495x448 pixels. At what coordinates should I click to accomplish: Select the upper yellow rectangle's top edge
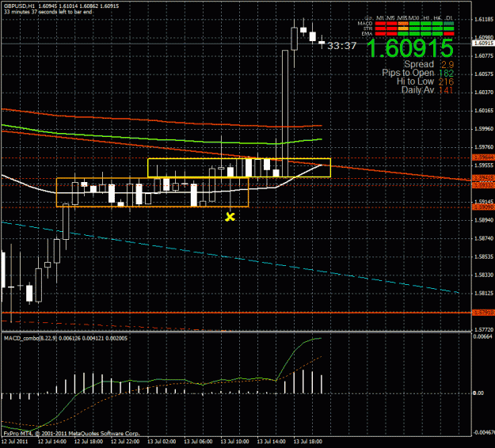(239, 158)
